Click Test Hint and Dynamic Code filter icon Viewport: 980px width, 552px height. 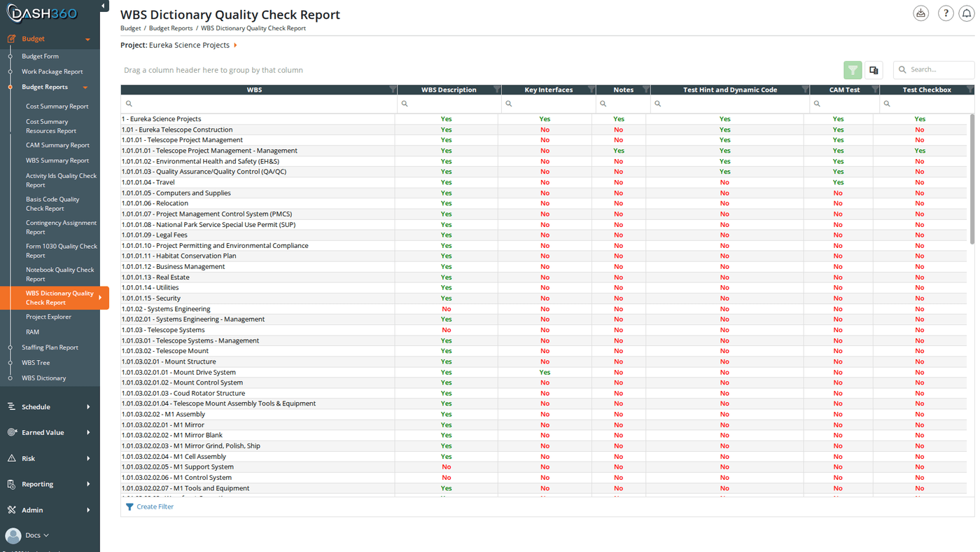[805, 90]
